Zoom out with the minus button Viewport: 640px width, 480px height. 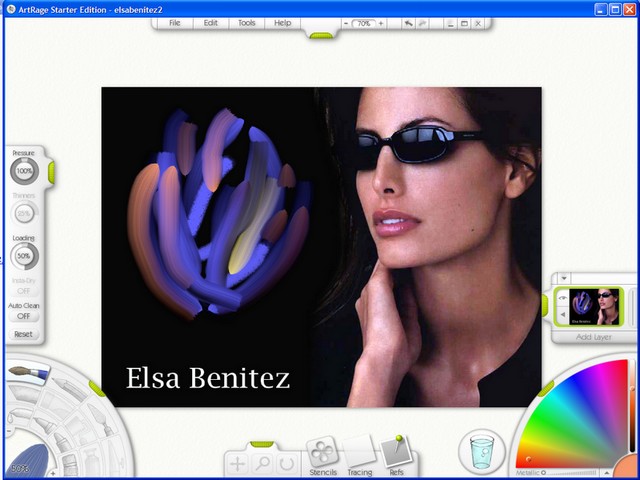346,23
